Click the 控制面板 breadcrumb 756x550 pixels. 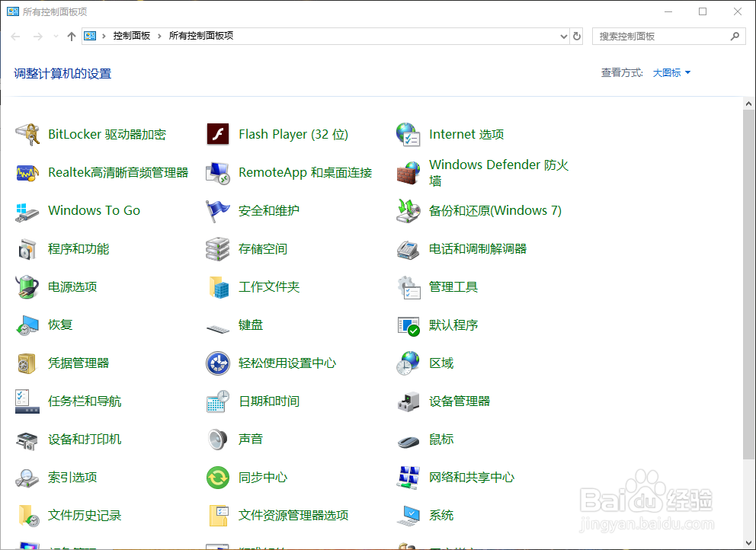point(132,36)
